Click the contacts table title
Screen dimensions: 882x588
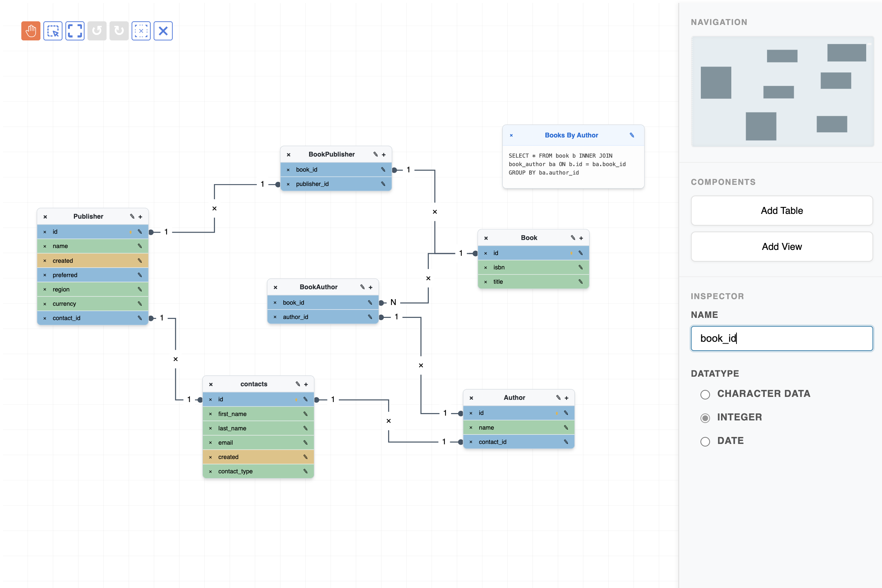click(254, 384)
